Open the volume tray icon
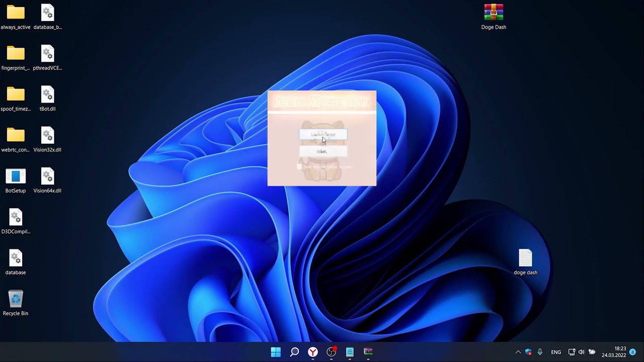 click(x=582, y=352)
